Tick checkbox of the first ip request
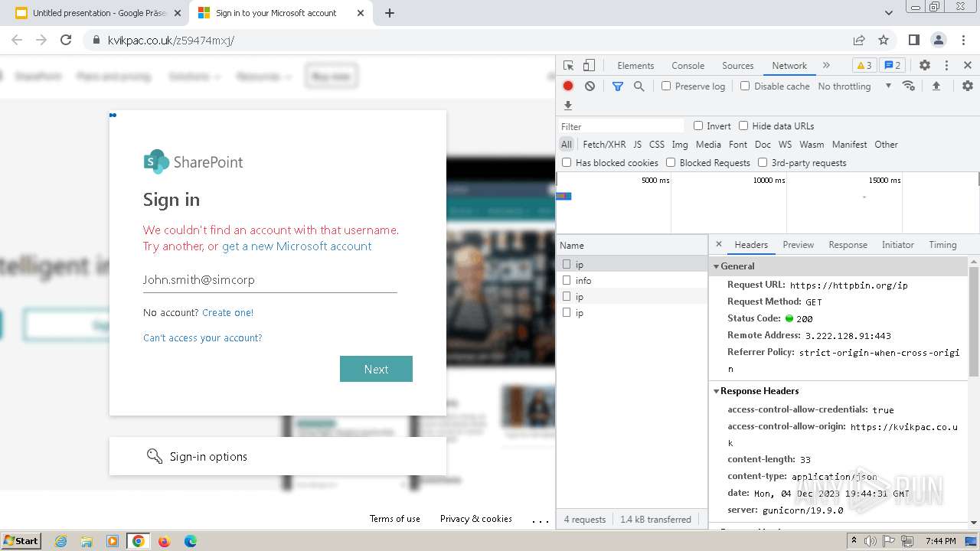 [x=567, y=264]
